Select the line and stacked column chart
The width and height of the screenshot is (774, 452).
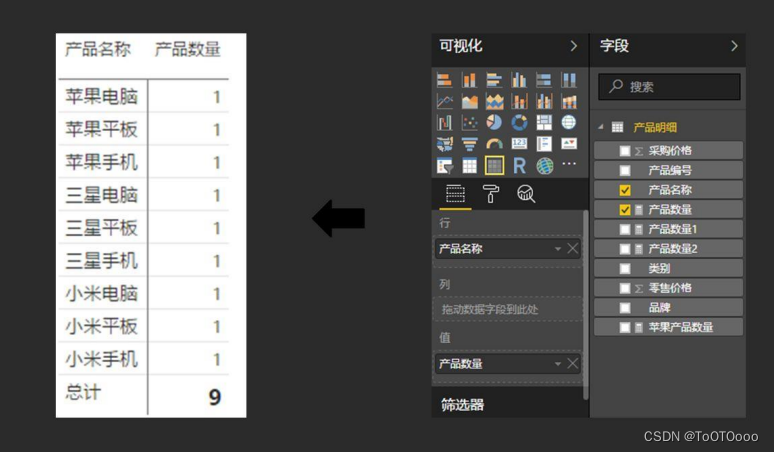coord(519,102)
